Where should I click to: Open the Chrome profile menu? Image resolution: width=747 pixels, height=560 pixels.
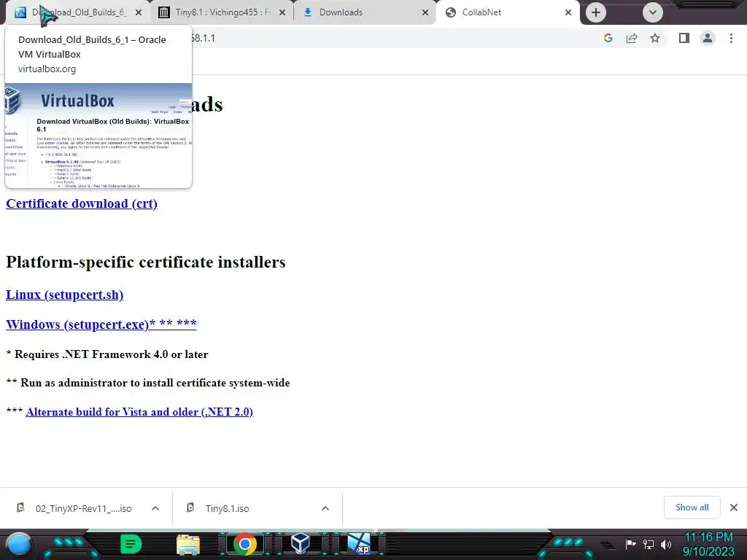click(708, 38)
